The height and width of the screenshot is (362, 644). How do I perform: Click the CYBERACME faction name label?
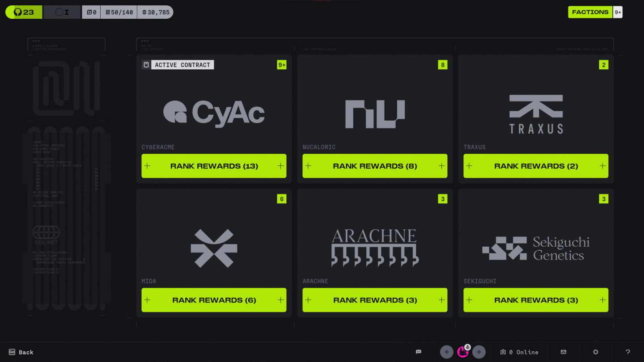(158, 147)
